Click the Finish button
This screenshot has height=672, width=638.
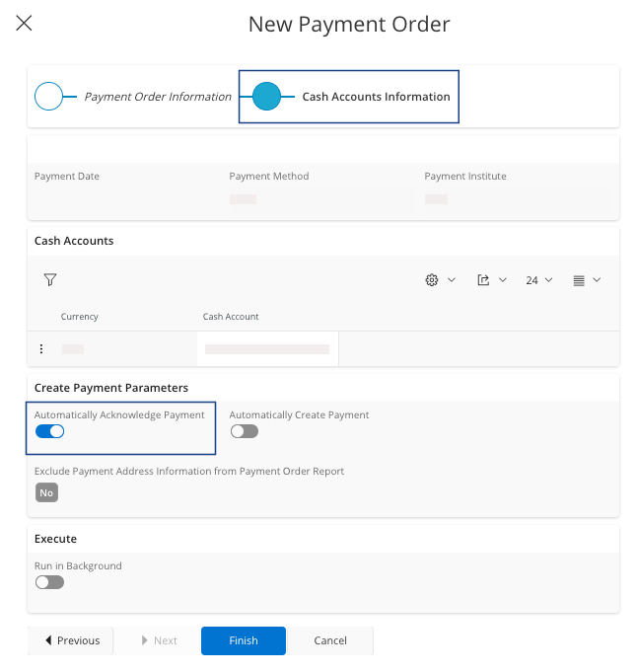(244, 640)
